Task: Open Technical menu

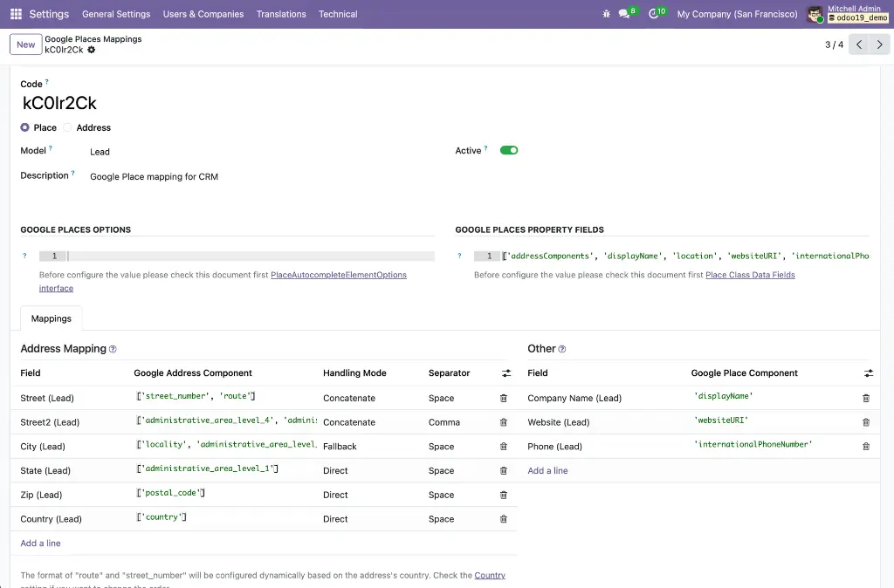Action: pyautogui.click(x=338, y=14)
